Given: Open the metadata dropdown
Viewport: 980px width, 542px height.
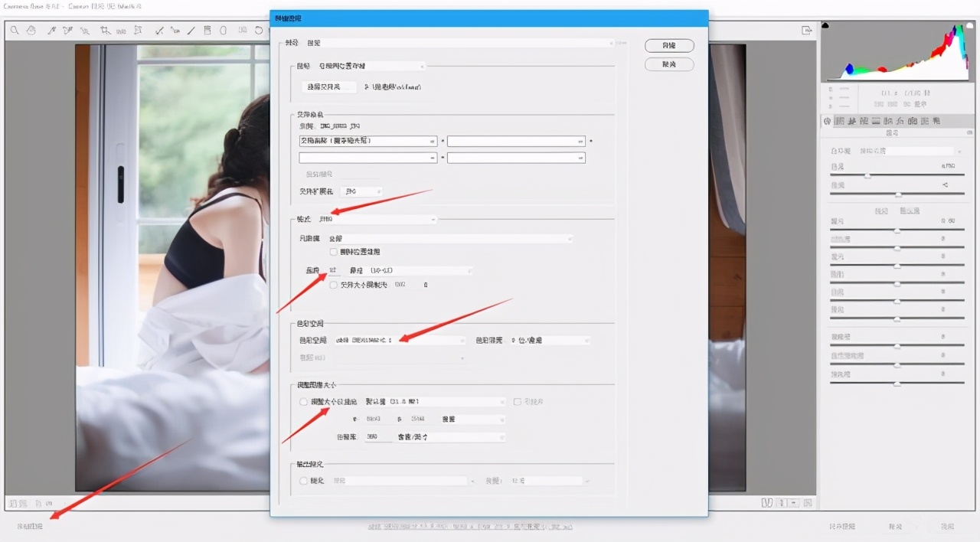Looking at the screenshot, I should pyautogui.click(x=449, y=239).
